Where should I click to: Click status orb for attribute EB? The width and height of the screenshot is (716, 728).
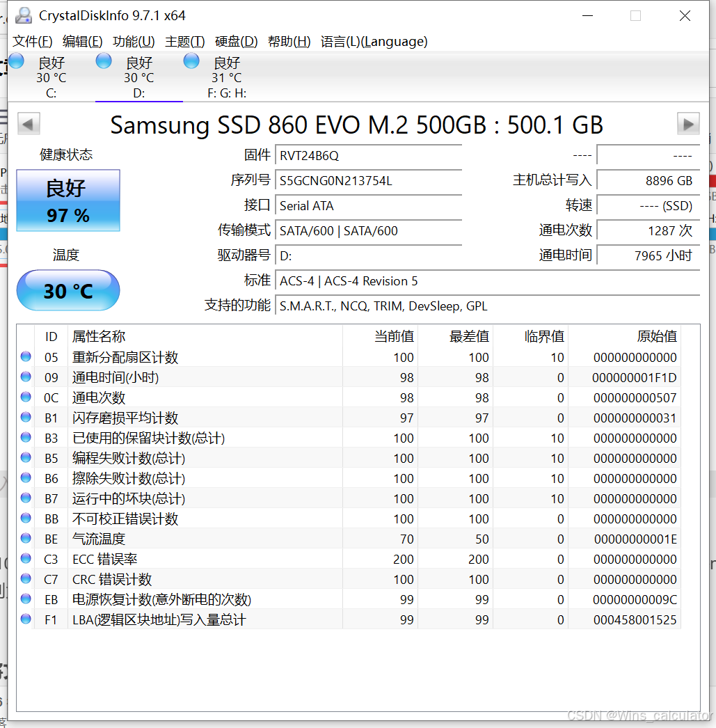click(x=26, y=599)
